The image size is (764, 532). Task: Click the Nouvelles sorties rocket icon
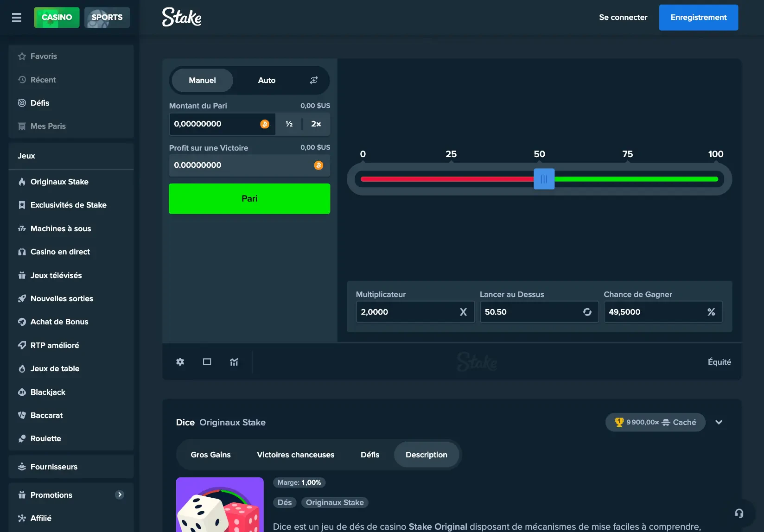click(x=22, y=298)
